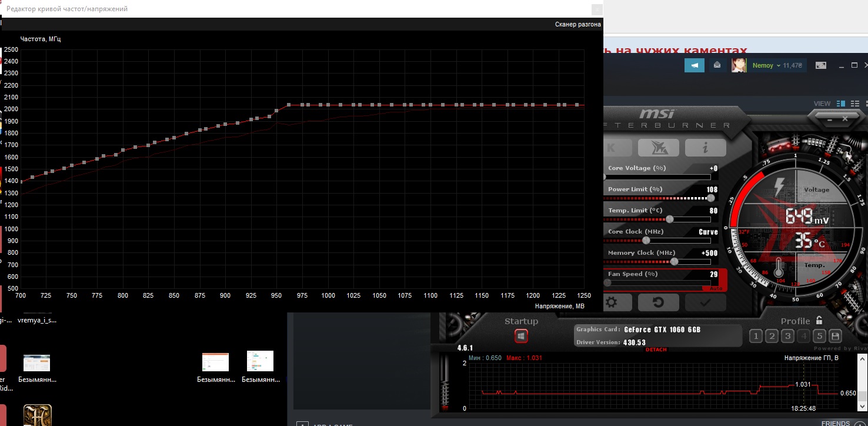
Task: Load Afterburner profile slot 2
Action: (x=772, y=337)
